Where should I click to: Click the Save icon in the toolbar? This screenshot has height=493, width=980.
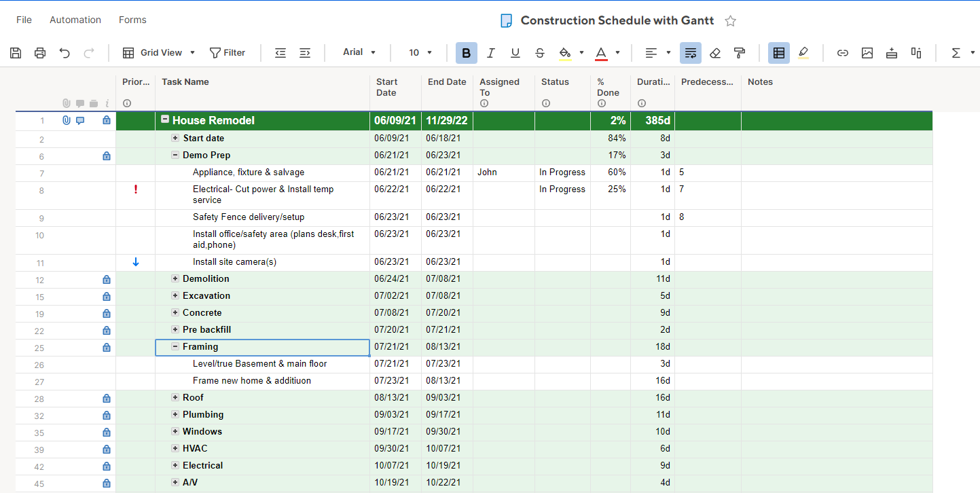(16, 53)
